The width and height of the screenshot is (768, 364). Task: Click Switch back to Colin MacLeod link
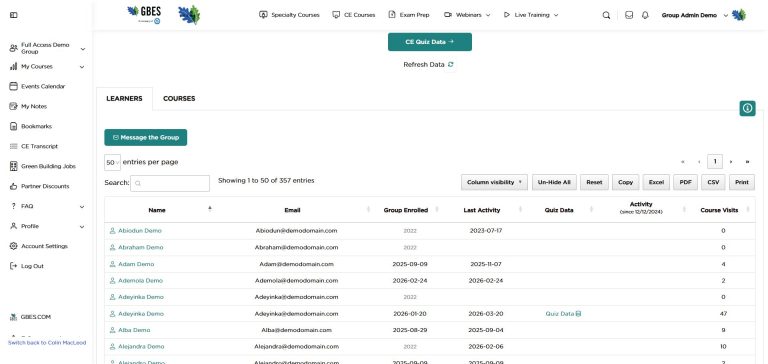(47, 343)
